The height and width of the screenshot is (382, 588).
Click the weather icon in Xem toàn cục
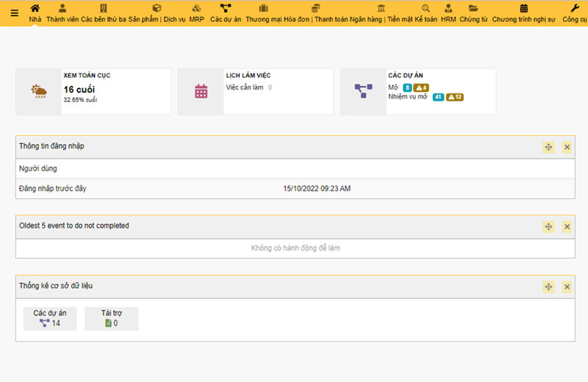point(39,92)
